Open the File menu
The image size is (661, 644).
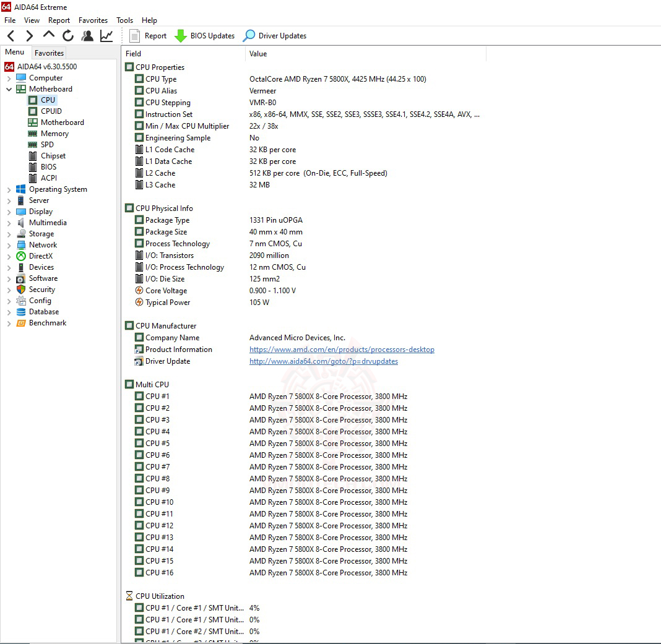click(10, 20)
